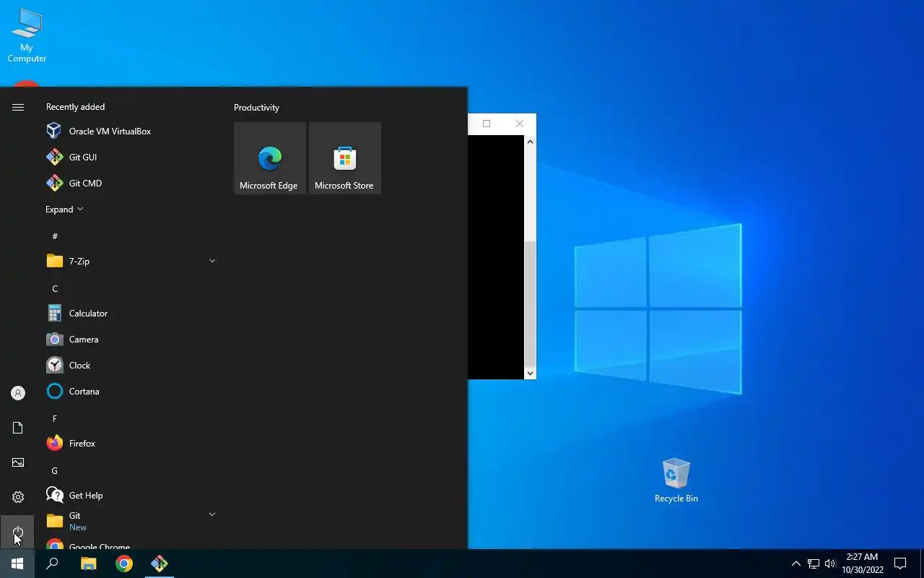Open the Microsoft Store tile
The height and width of the screenshot is (578, 924).
[345, 158]
